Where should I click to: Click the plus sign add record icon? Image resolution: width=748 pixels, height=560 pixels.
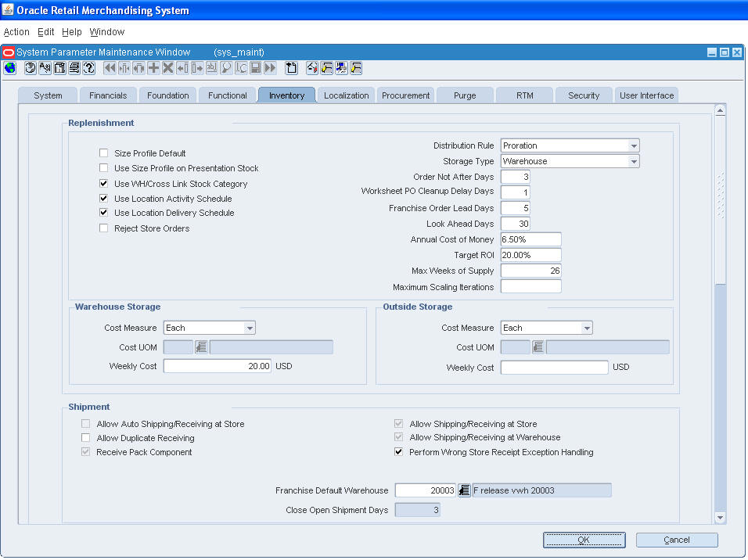click(x=153, y=68)
